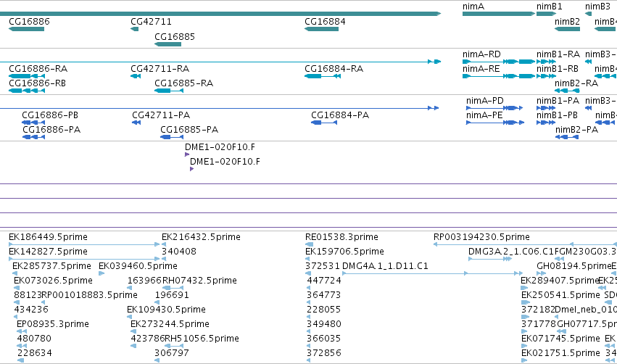Image resolution: width=617 pixels, height=364 pixels.
Task: Open the EK109430.5prime EST label
Action: [167, 310]
